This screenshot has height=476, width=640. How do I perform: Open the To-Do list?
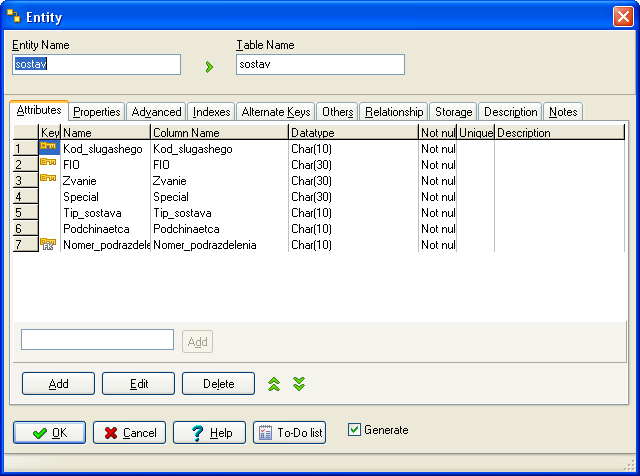(x=289, y=433)
